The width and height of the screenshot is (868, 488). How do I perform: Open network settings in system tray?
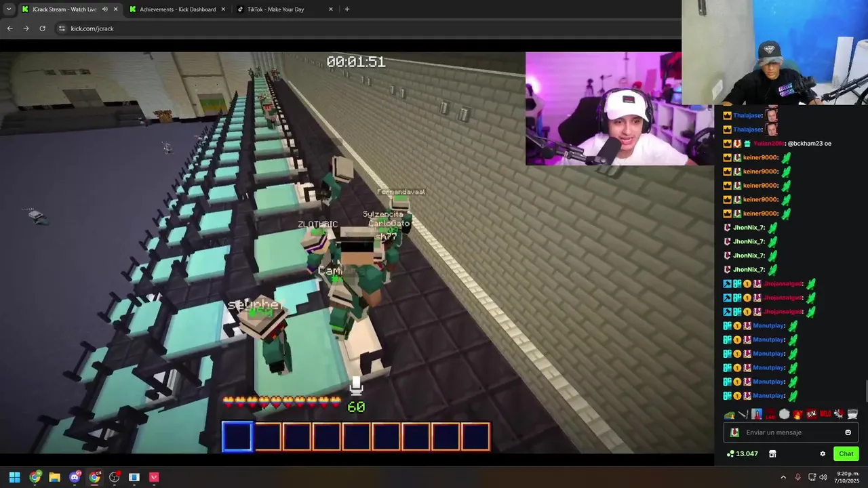(x=812, y=477)
